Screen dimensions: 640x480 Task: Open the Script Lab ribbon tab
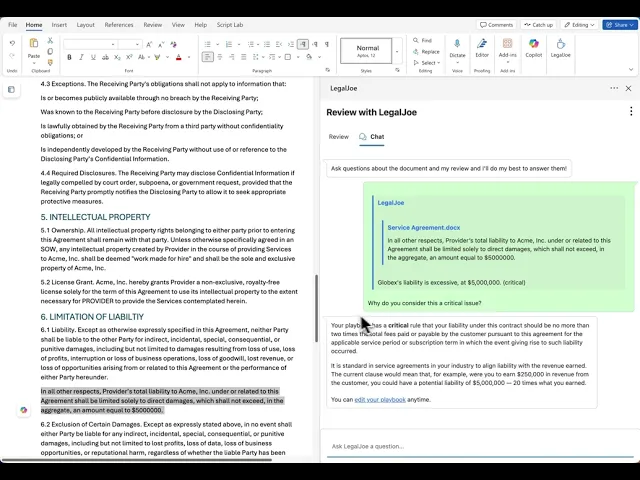pos(230,25)
